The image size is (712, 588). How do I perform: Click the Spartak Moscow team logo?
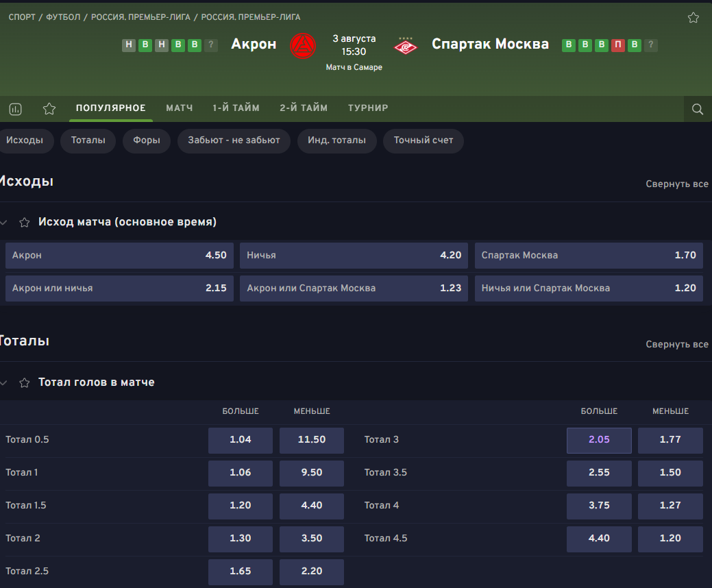click(x=406, y=46)
